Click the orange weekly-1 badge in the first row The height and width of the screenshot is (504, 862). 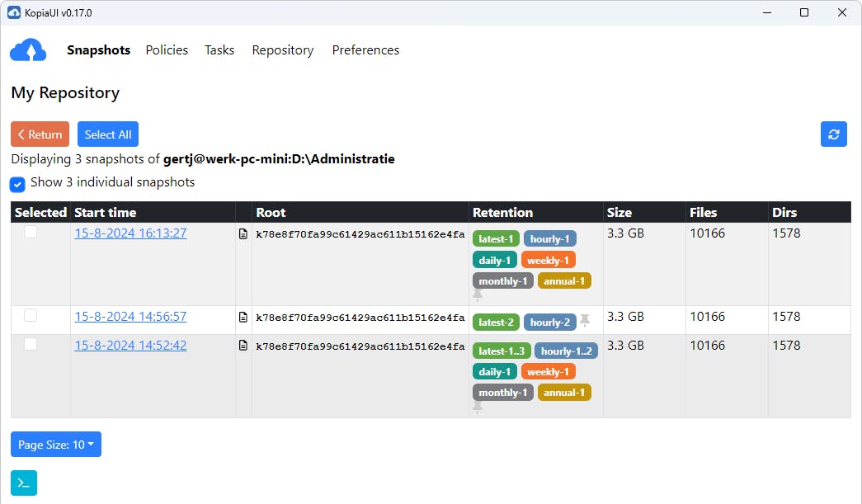(x=548, y=261)
